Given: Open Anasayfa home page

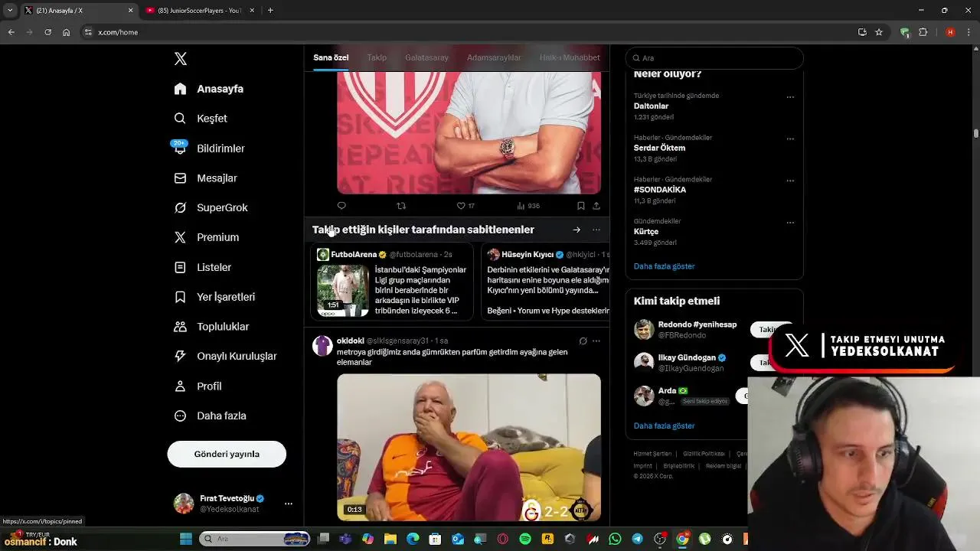Looking at the screenshot, I should click(x=209, y=89).
